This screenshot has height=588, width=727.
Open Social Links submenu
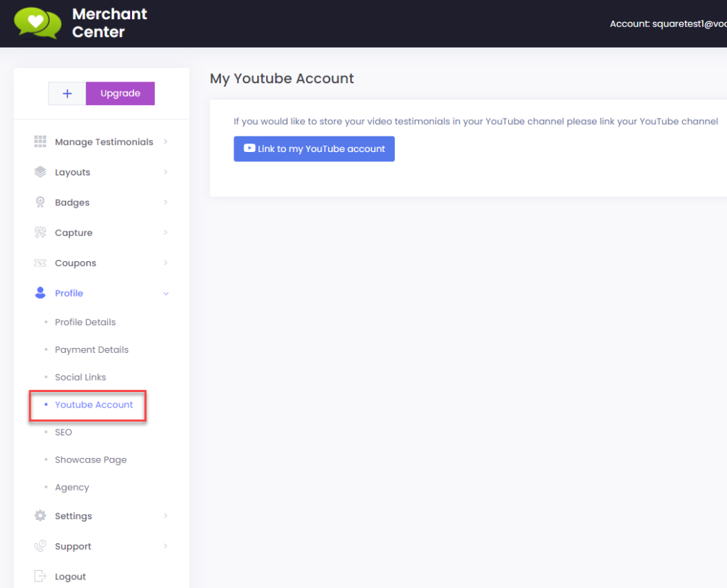pos(80,377)
